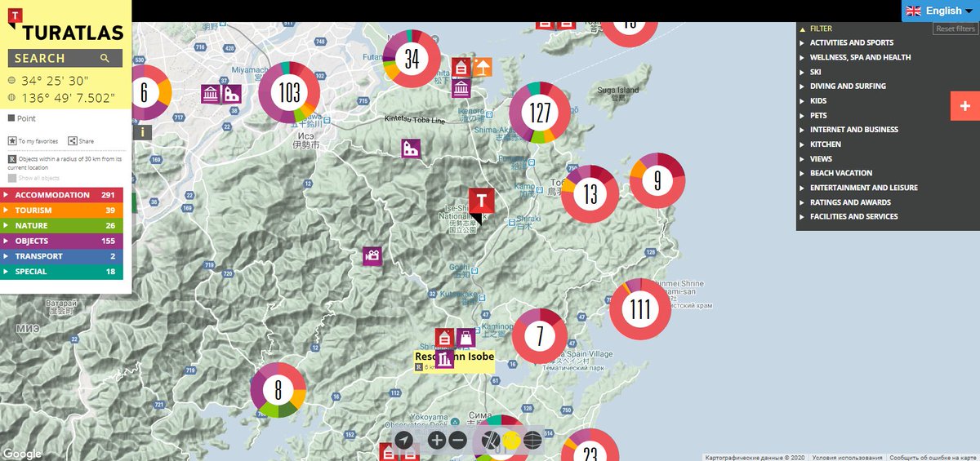Select the yellow highlighted map style icon

click(512, 441)
